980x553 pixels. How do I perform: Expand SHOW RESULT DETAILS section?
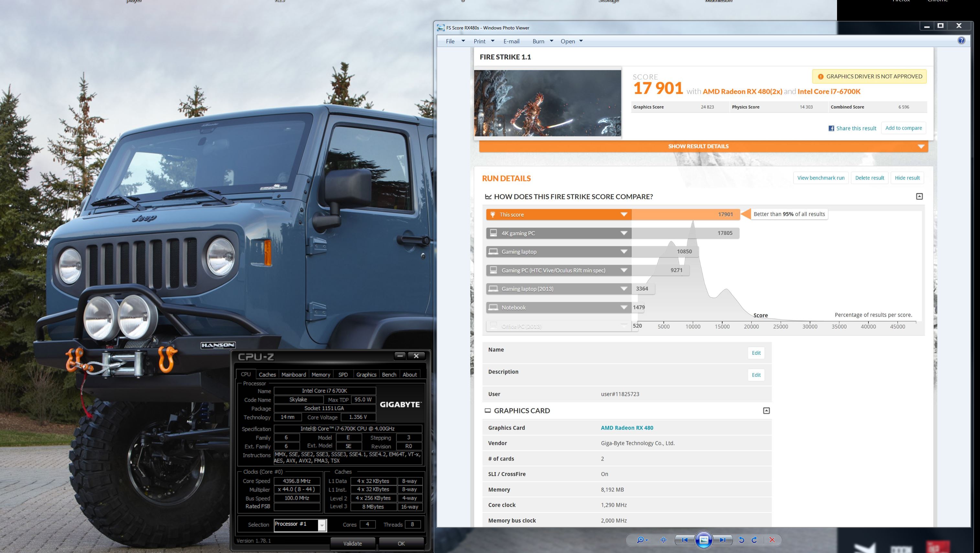pyautogui.click(x=703, y=146)
